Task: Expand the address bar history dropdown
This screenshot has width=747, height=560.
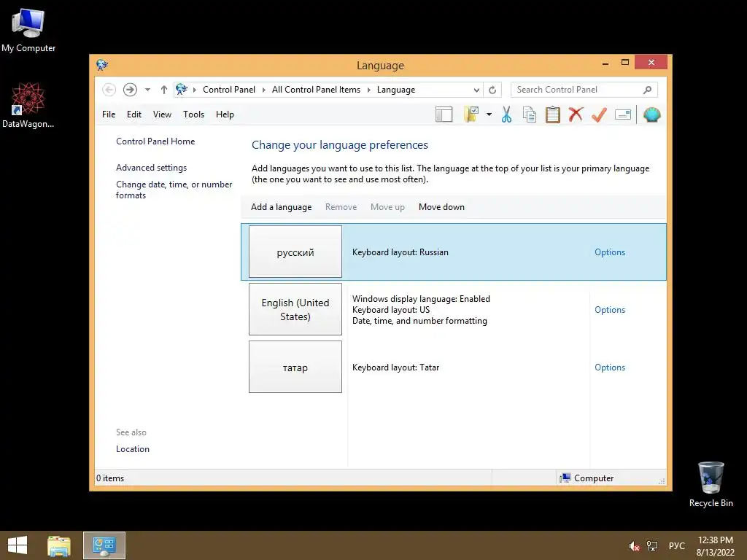Action: [476, 90]
